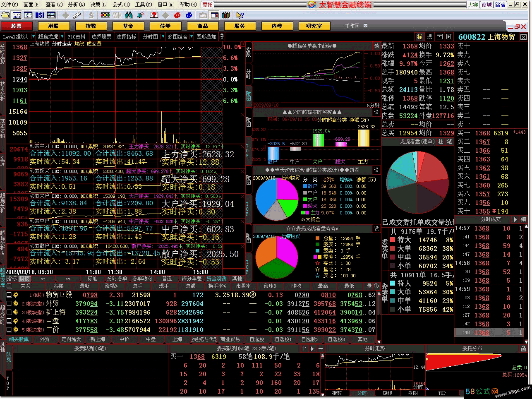Tick the checkbox for 中价 row
532x399 pixels.
(x=9, y=330)
